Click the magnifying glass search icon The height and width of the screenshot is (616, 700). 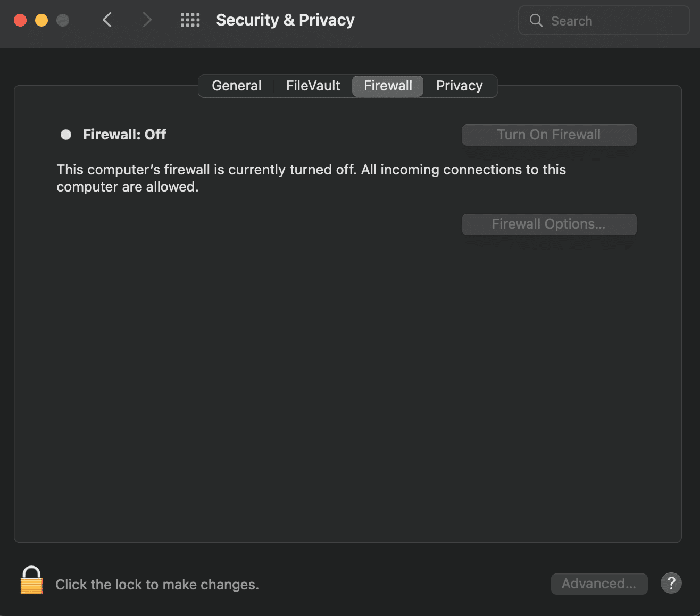tap(536, 21)
